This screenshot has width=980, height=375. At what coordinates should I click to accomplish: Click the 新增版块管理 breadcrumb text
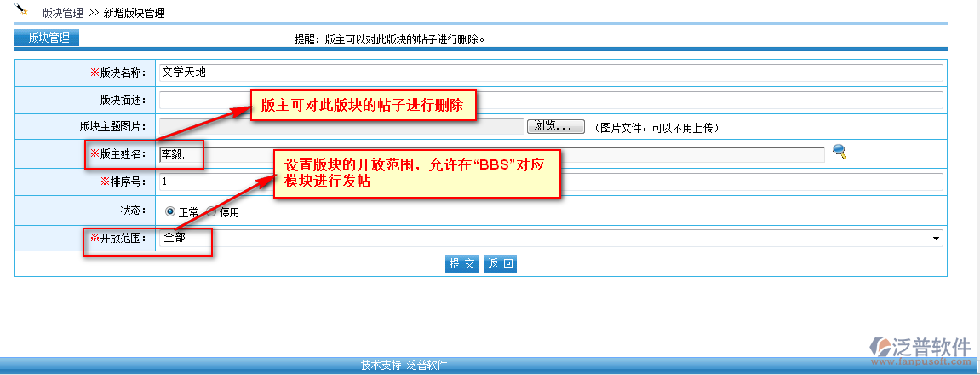[135, 13]
